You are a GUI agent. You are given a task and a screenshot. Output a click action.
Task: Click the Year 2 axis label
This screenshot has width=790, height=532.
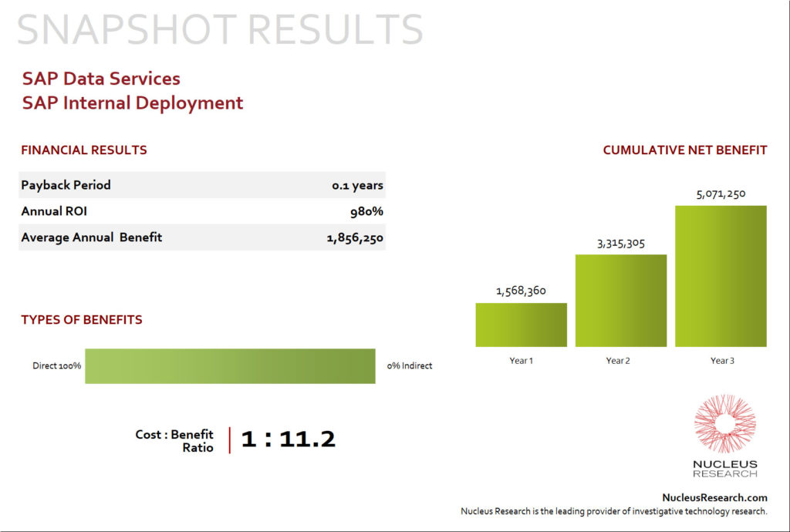tap(618, 360)
